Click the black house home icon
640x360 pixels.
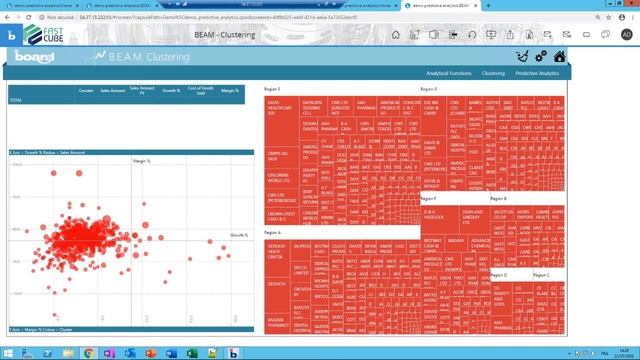point(560,57)
